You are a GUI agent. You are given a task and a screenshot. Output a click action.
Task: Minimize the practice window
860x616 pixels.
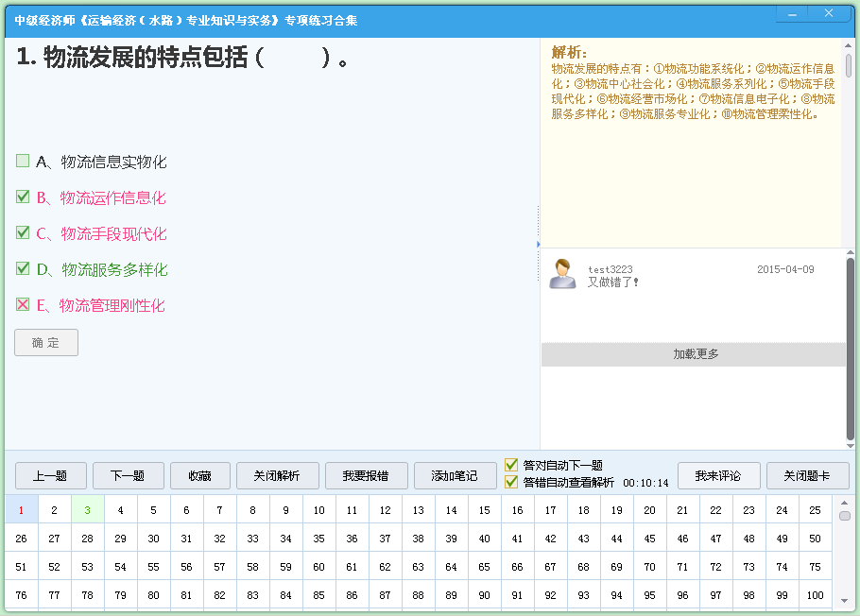click(x=792, y=14)
